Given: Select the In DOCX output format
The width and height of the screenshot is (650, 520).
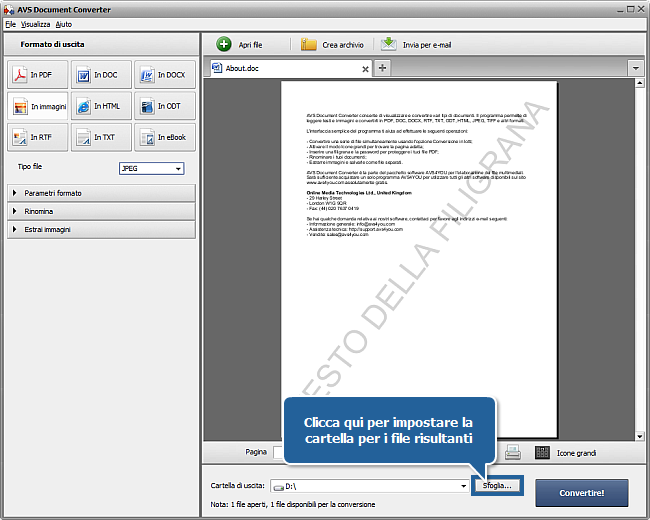Looking at the screenshot, I should click(165, 75).
